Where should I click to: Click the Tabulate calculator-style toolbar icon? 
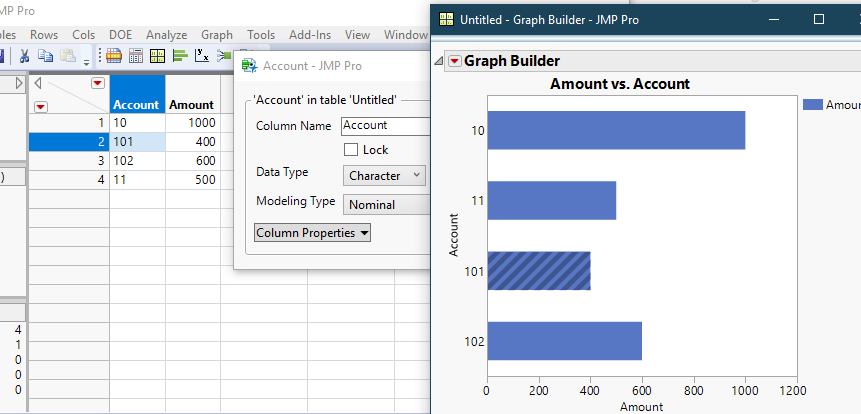coord(136,56)
